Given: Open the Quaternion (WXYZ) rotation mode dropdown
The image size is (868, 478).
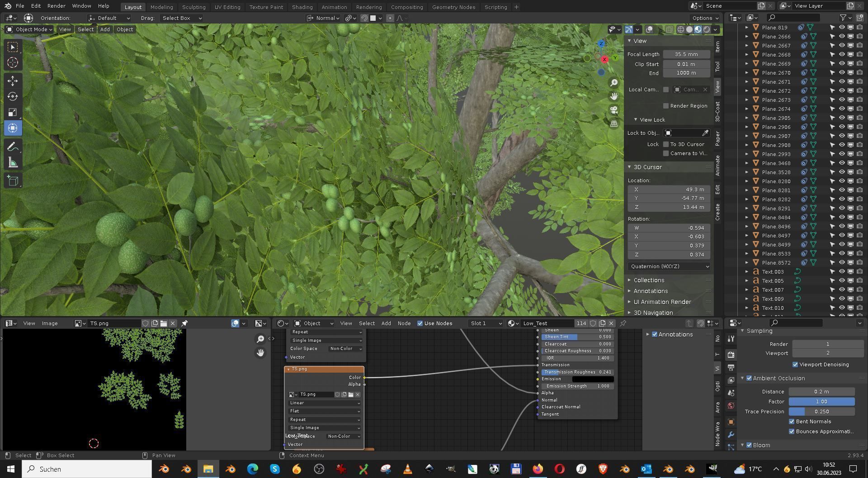Looking at the screenshot, I should click(x=669, y=266).
